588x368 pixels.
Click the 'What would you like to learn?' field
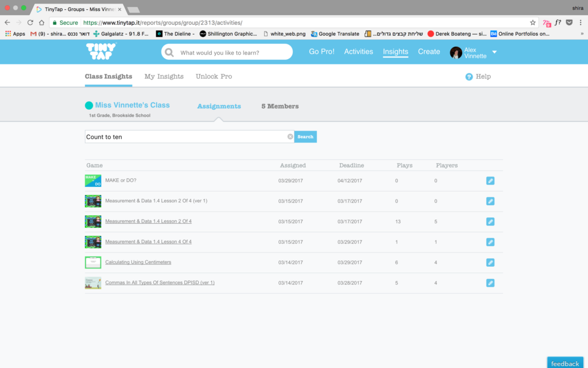(233, 52)
